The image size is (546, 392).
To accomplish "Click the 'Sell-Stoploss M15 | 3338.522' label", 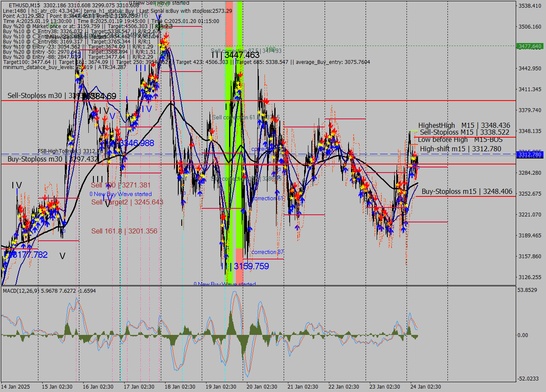I will coord(465,133).
